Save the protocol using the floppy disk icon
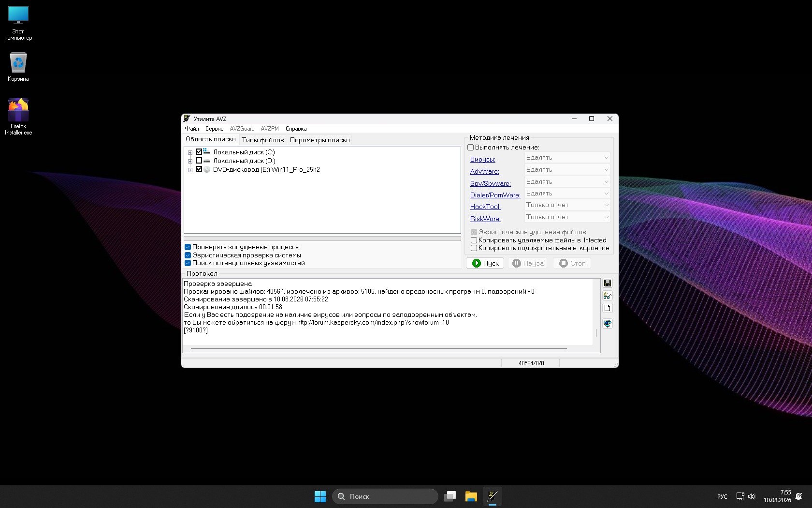812x508 pixels. click(608, 283)
